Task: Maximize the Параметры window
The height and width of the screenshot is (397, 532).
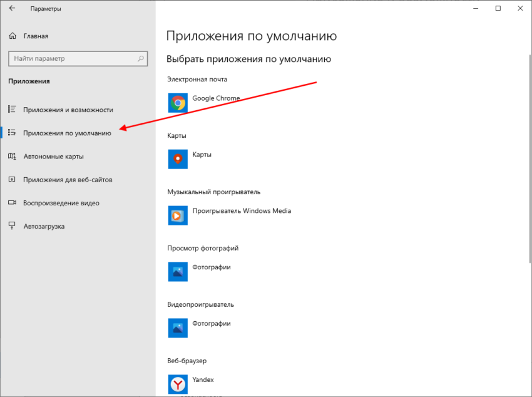Action: coord(498,9)
